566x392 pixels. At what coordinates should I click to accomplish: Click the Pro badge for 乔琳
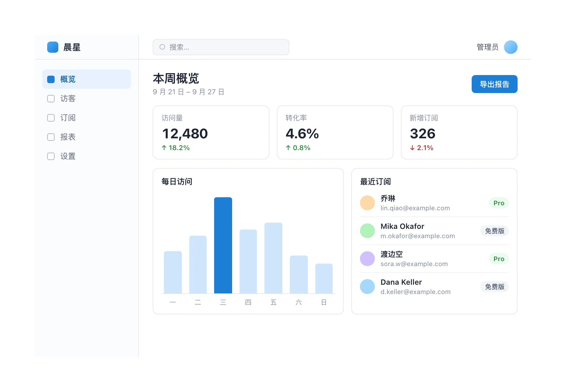(x=499, y=203)
